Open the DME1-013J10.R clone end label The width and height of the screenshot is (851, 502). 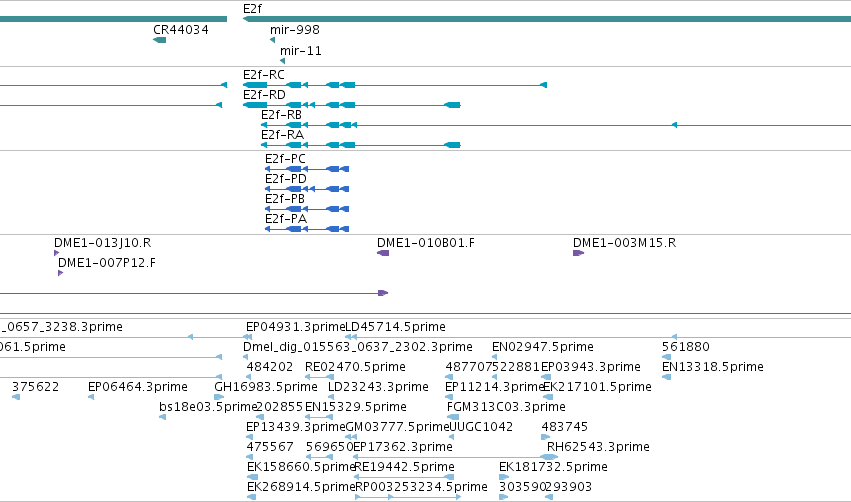pos(103,243)
